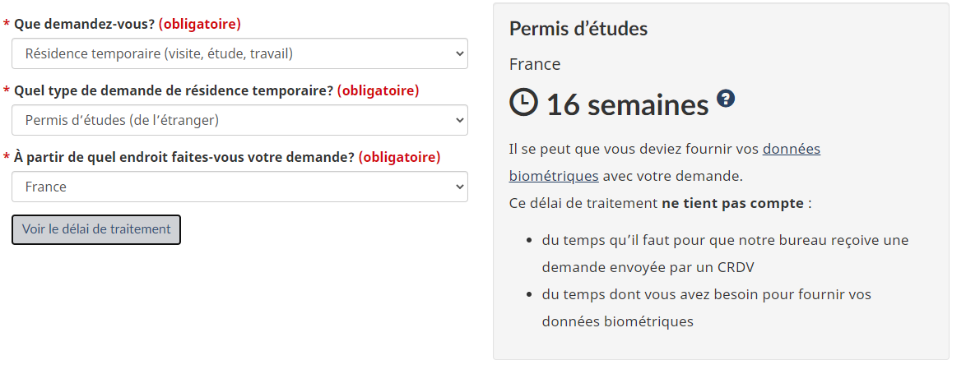Click the bold "ne tient pas compte" text
Viewport: 980px width, 374px height.
(732, 203)
